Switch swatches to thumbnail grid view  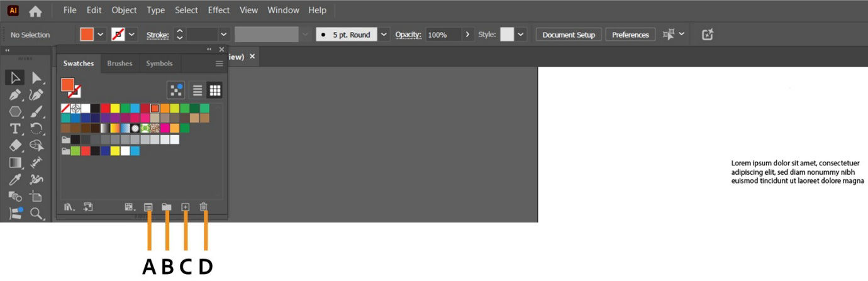215,91
